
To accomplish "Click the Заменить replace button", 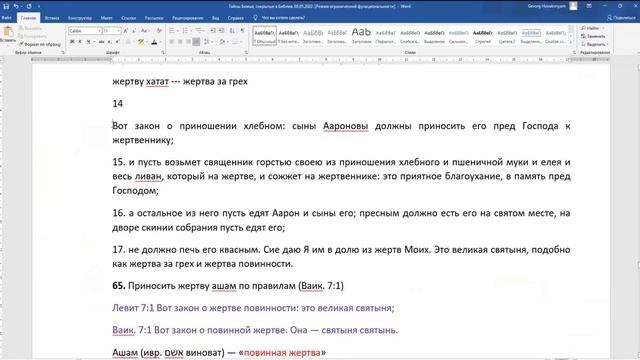I will click(593, 36).
